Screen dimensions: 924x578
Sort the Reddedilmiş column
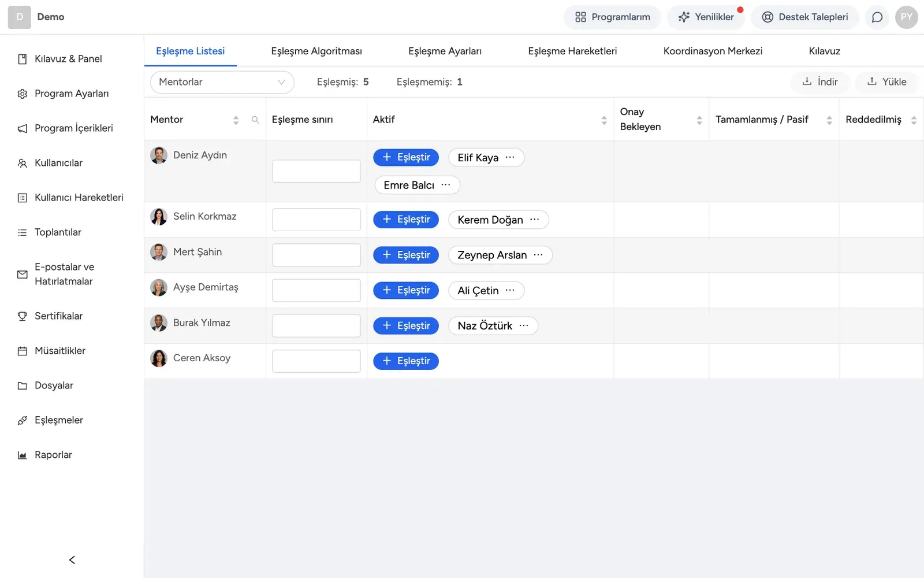tap(914, 120)
